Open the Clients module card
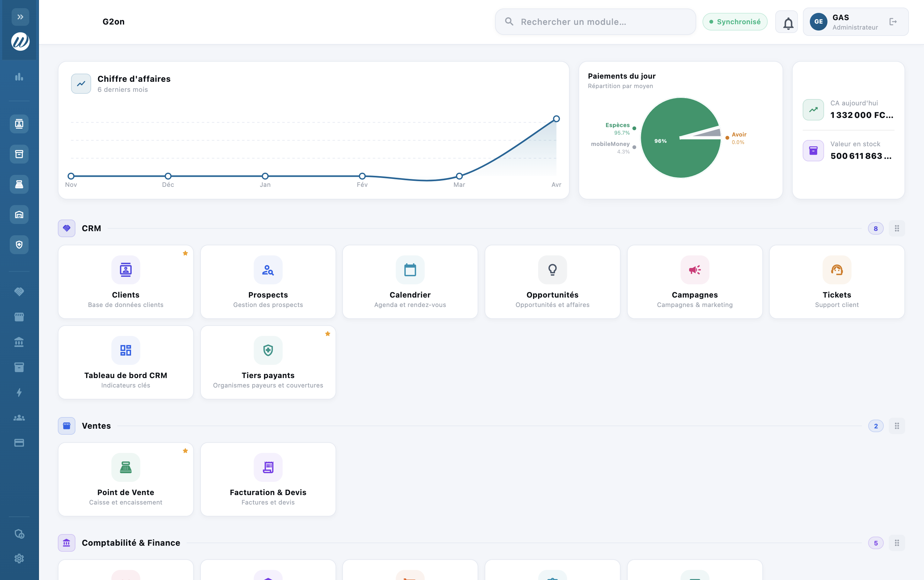 [126, 282]
